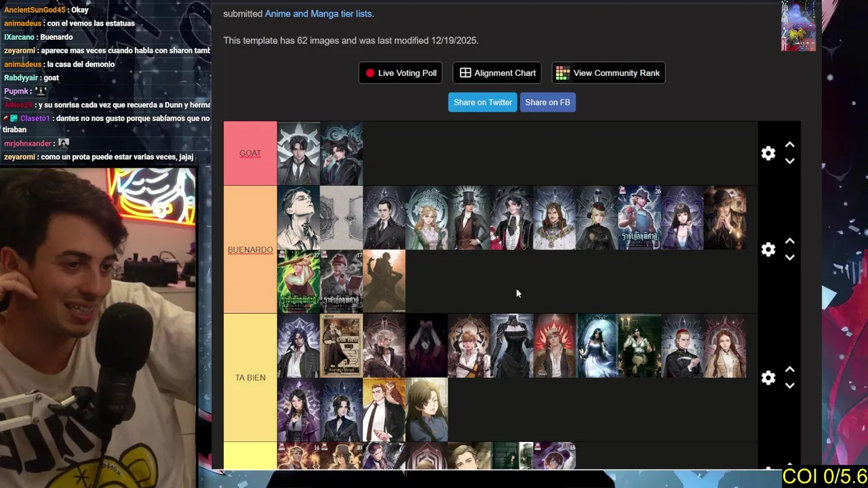Select the brown-haired girl in blue uniform
The height and width of the screenshot is (488, 868).
coord(427,409)
